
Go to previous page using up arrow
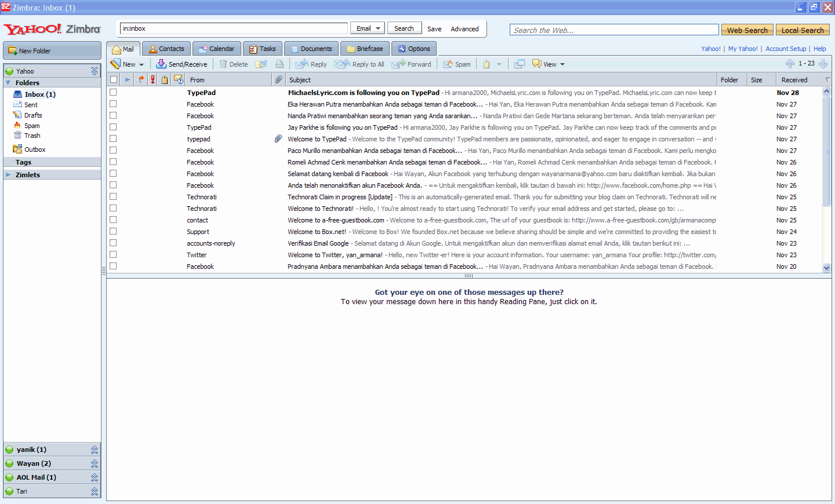[x=790, y=63]
